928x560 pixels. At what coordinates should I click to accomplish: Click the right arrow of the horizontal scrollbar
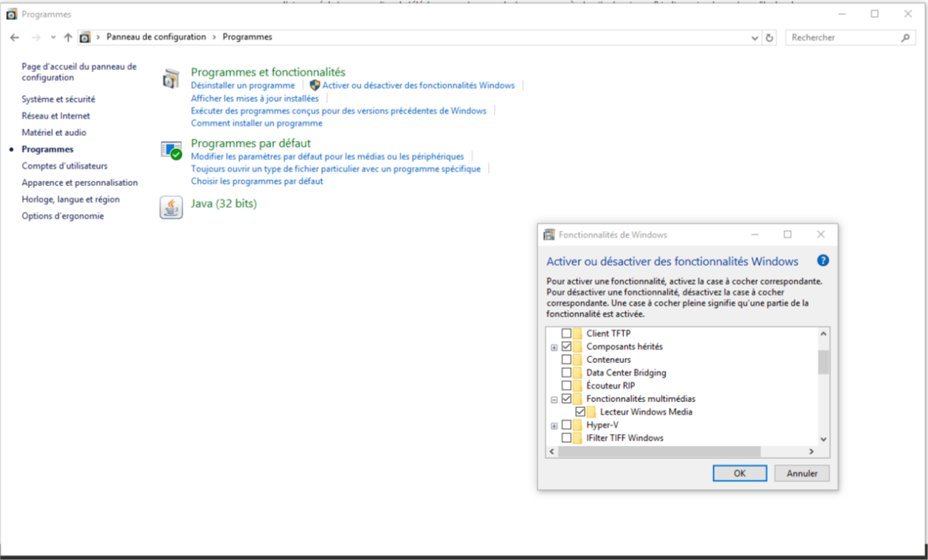pos(811,452)
